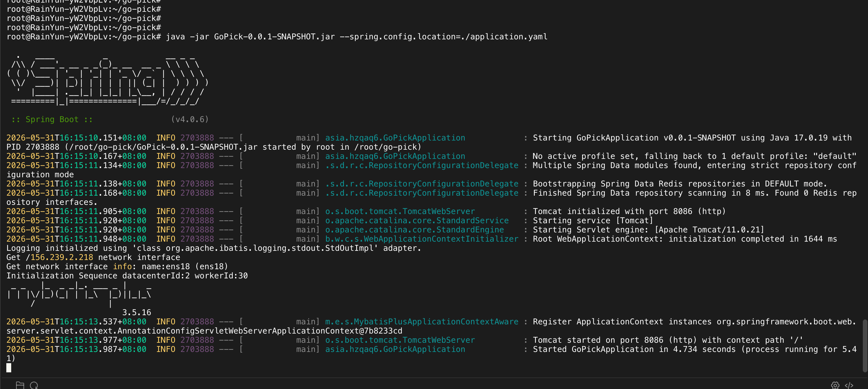
Task: Click the green Spring Boot label
Action: [52, 120]
